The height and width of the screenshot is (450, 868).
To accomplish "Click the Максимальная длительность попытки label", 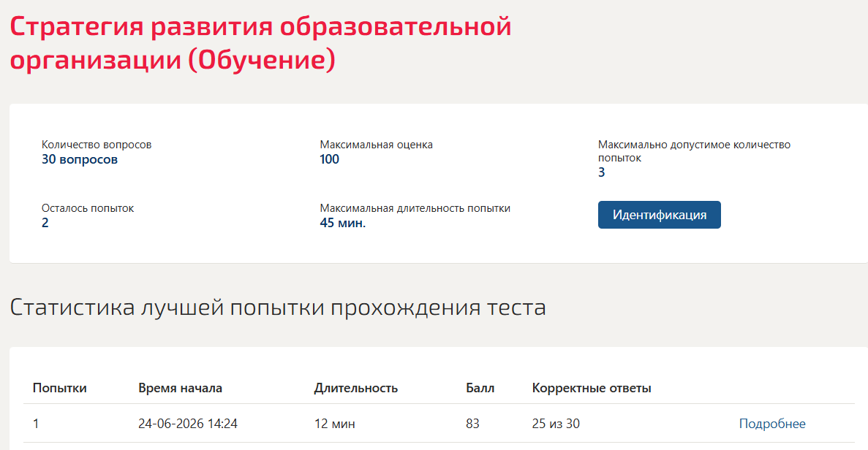I will [x=415, y=208].
